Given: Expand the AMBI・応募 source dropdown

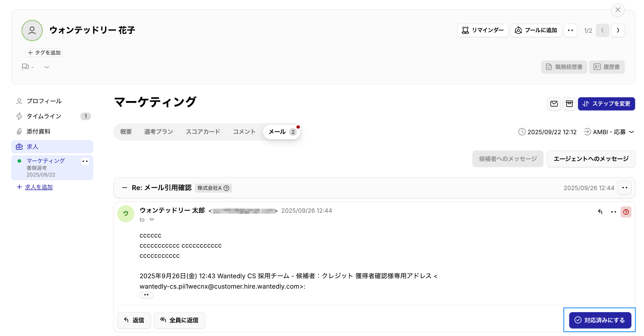Looking at the screenshot, I should [x=631, y=132].
